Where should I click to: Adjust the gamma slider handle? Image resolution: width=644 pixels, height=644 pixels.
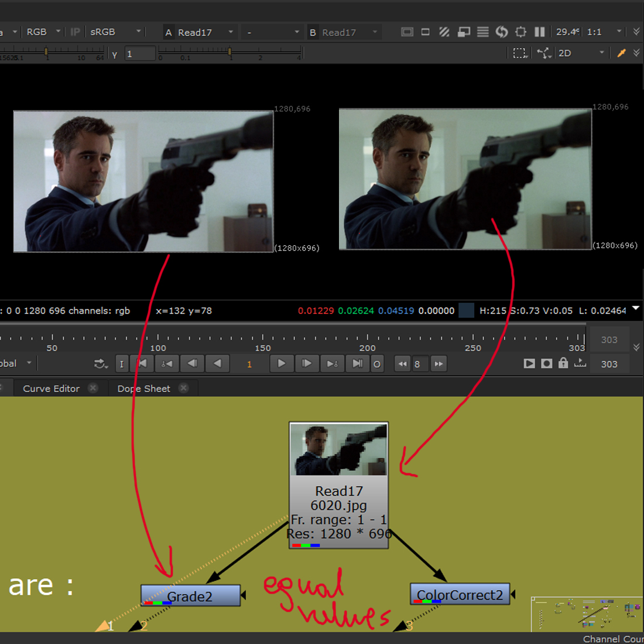pyautogui.click(x=229, y=52)
